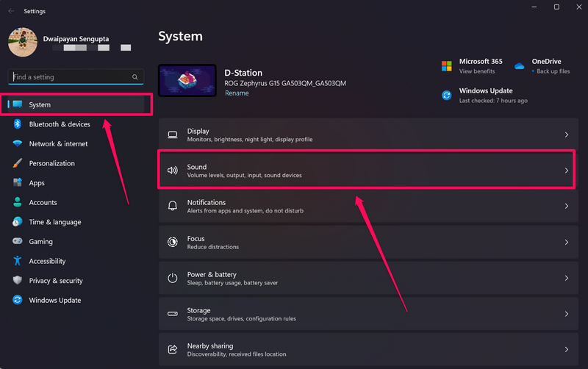Viewport: 588px width, 369px height.
Task: Expand the Sound row chevron
Action: 566,171
